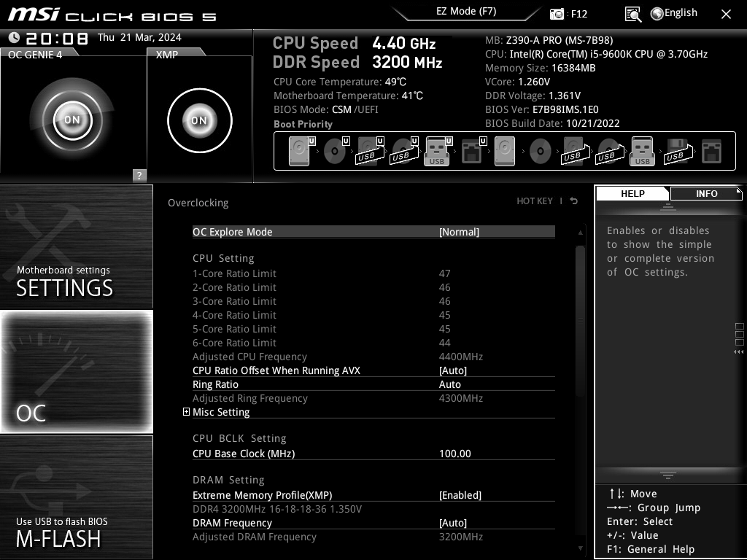Select the UEFI network boot icon with U badge

click(473, 151)
